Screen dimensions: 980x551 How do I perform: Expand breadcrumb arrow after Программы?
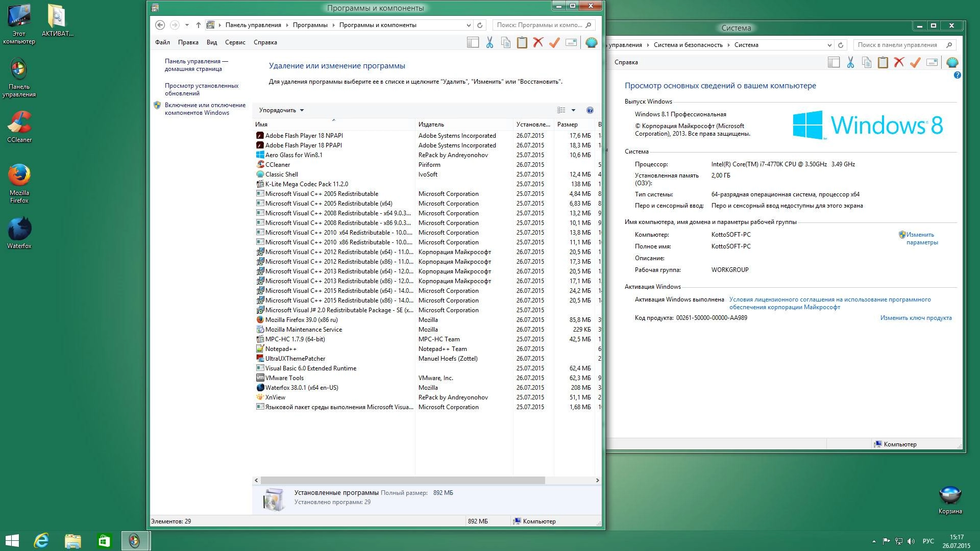(x=333, y=25)
